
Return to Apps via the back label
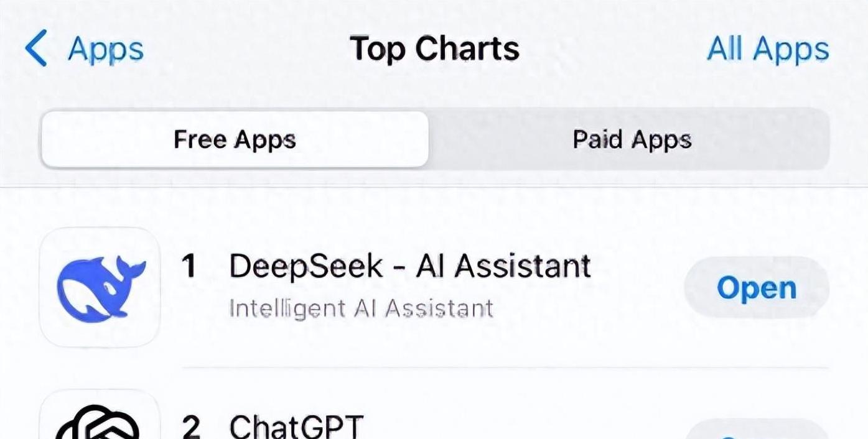pos(106,49)
